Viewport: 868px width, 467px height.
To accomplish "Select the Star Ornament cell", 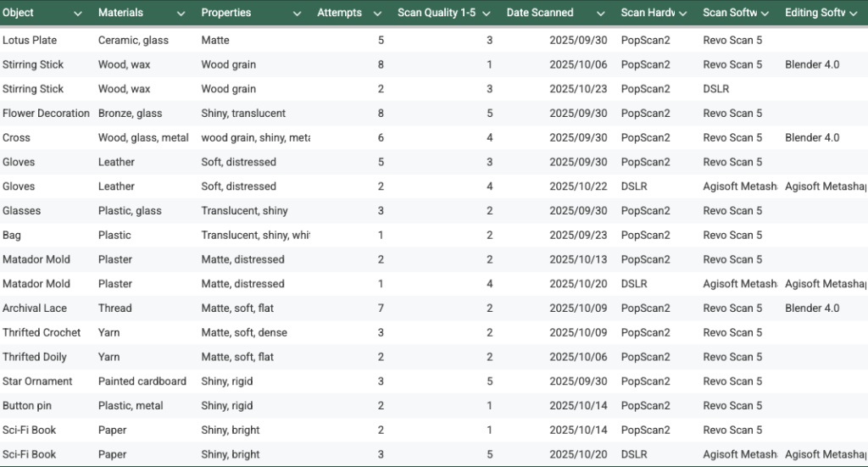I will point(37,381).
